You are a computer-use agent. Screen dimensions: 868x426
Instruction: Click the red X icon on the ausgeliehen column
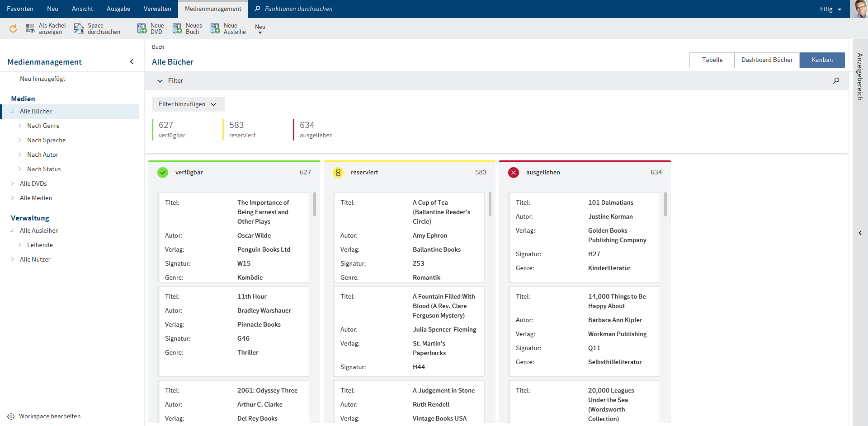click(514, 172)
